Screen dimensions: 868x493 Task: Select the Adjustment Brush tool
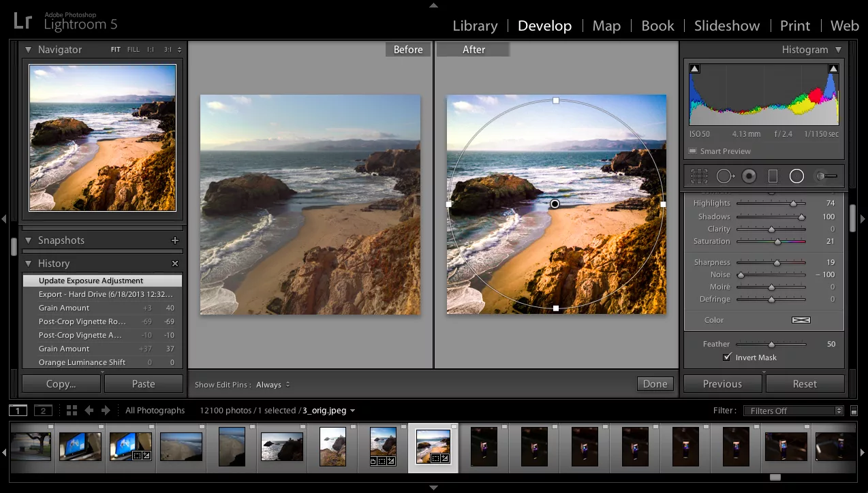click(826, 176)
